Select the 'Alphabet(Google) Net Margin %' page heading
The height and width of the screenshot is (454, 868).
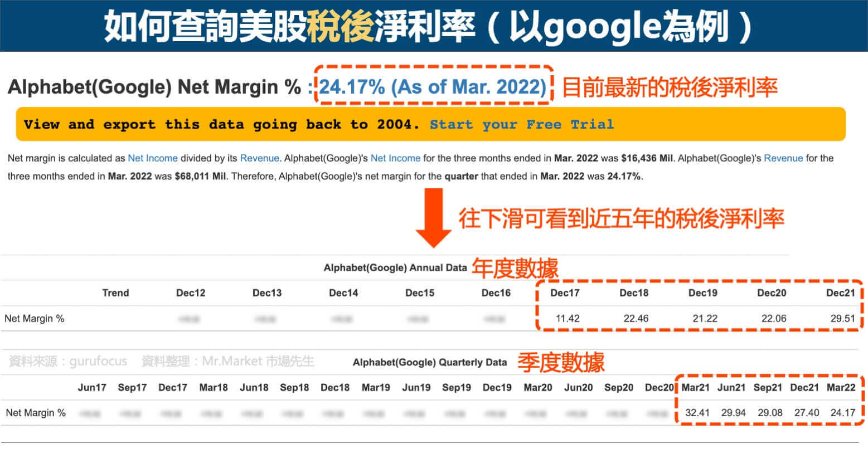154,87
